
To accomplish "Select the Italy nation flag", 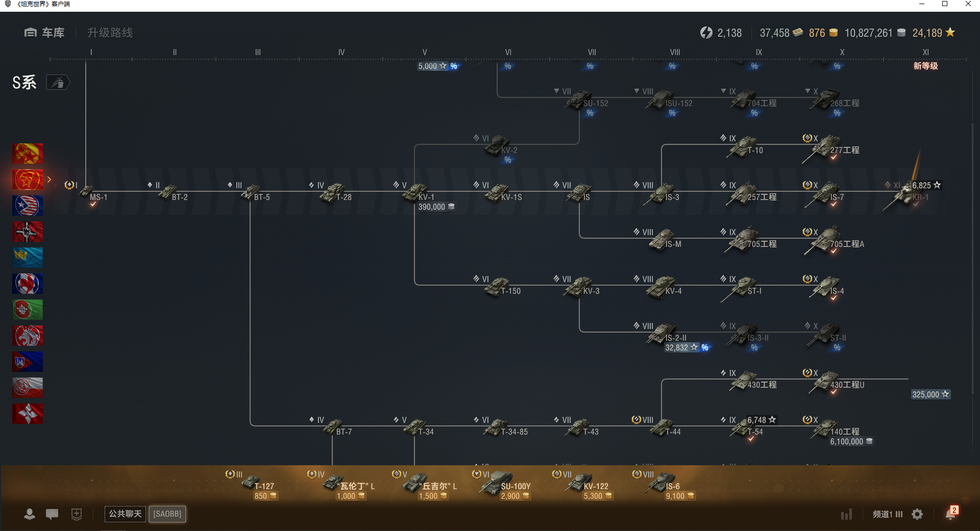I will 28,310.
